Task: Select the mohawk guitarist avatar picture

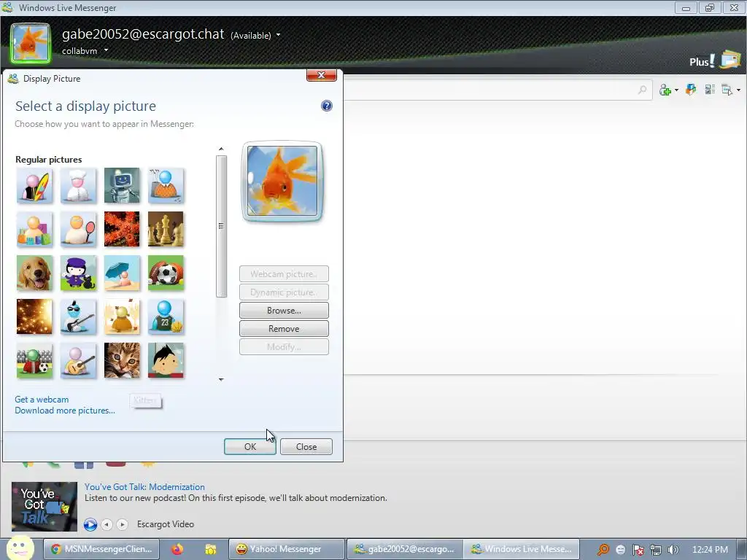Action: tap(79, 316)
